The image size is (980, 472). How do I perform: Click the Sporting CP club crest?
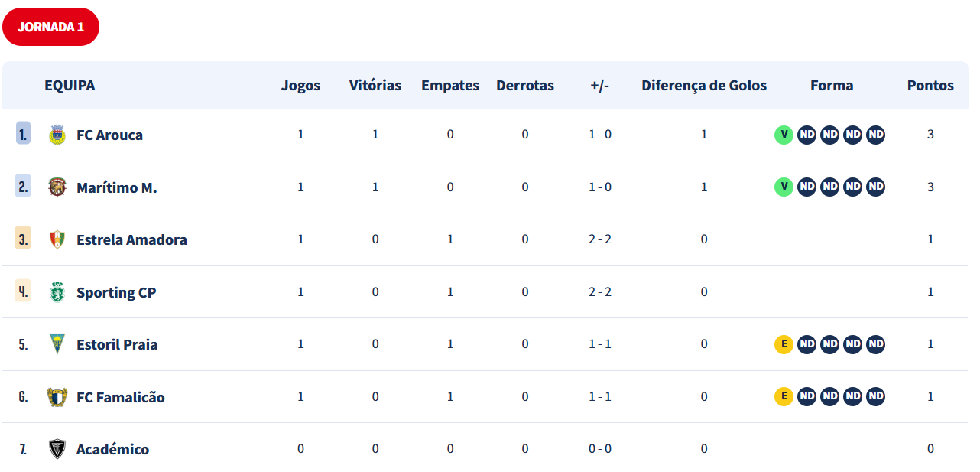pyautogui.click(x=57, y=292)
